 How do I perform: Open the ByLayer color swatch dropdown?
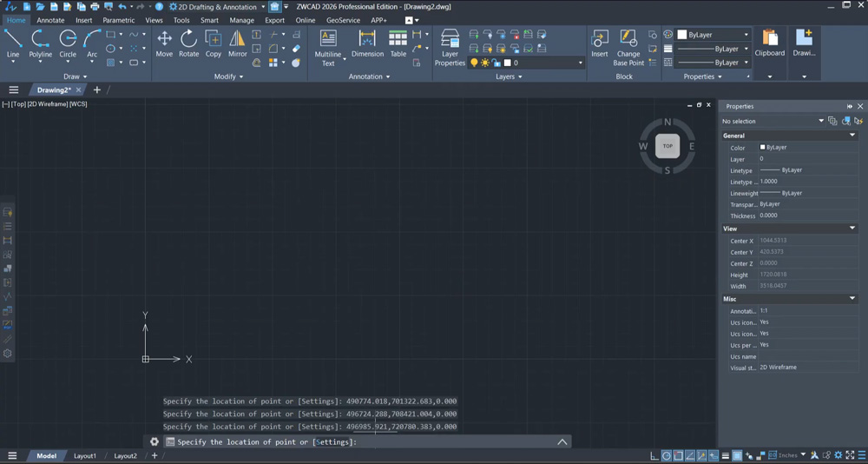click(x=713, y=35)
